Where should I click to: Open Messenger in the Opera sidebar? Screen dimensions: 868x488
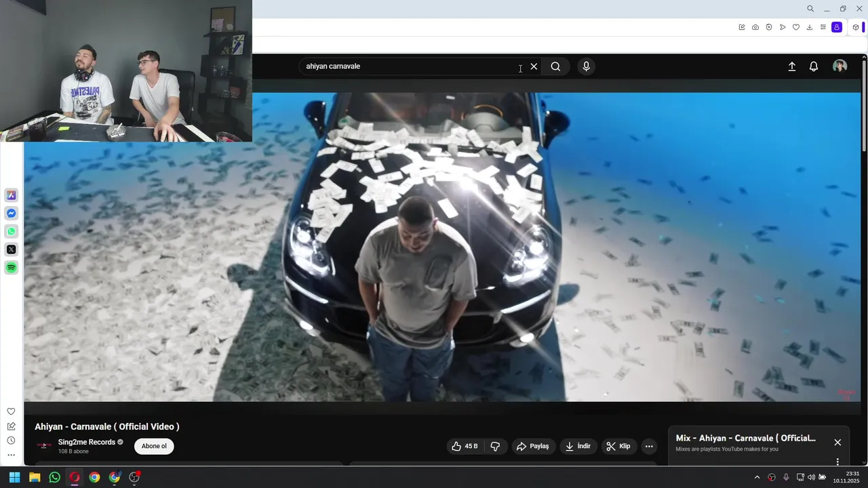point(12,213)
